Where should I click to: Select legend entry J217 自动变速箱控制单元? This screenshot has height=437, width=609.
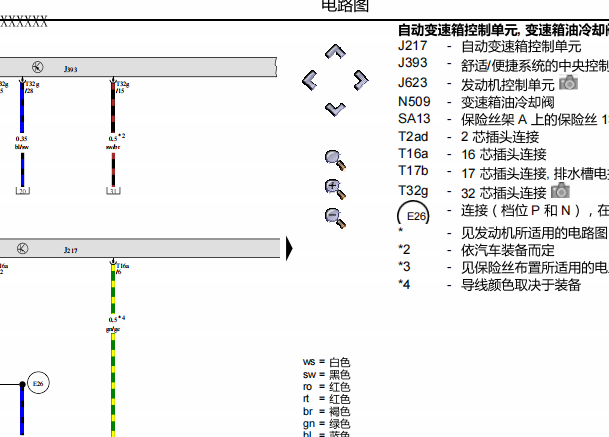click(489, 46)
